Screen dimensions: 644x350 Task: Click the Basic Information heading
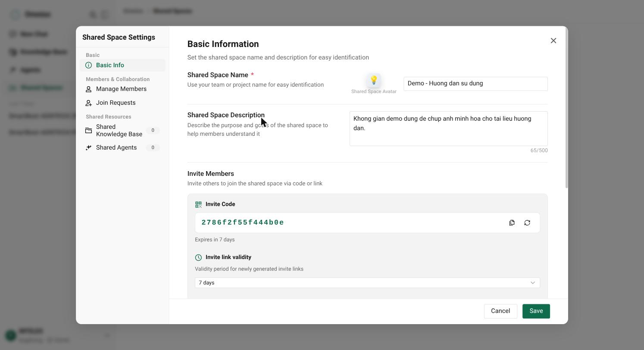tap(223, 44)
